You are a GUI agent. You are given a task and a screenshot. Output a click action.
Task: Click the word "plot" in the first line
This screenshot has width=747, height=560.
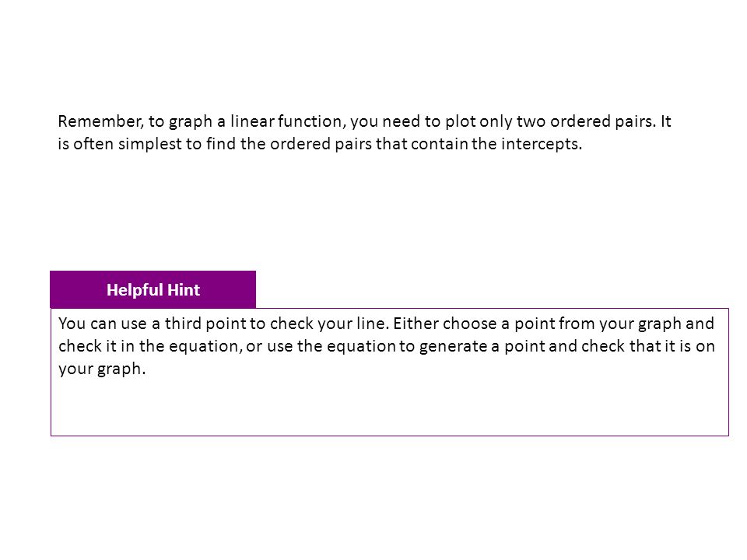point(460,121)
